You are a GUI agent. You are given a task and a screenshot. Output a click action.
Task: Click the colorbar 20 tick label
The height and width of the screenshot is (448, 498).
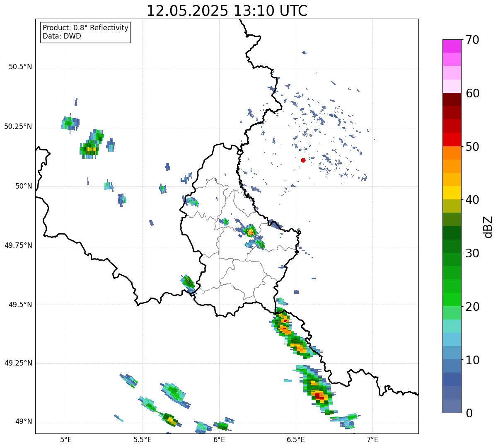click(x=472, y=307)
